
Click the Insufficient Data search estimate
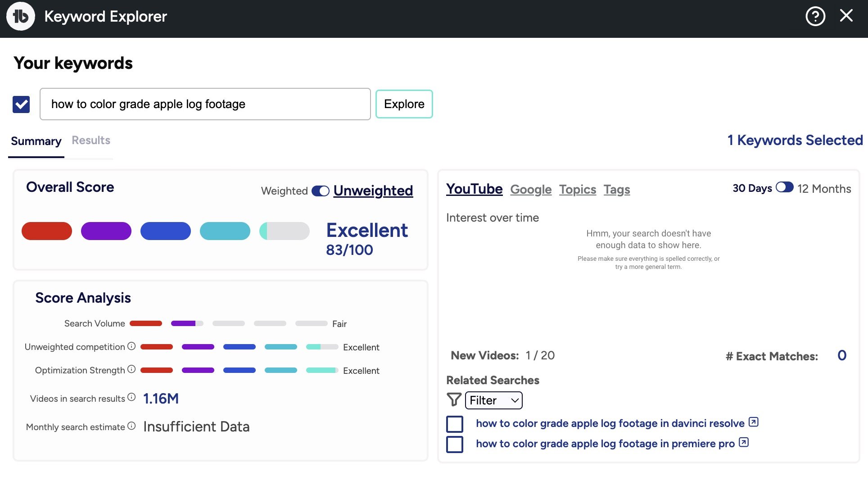coord(196,426)
